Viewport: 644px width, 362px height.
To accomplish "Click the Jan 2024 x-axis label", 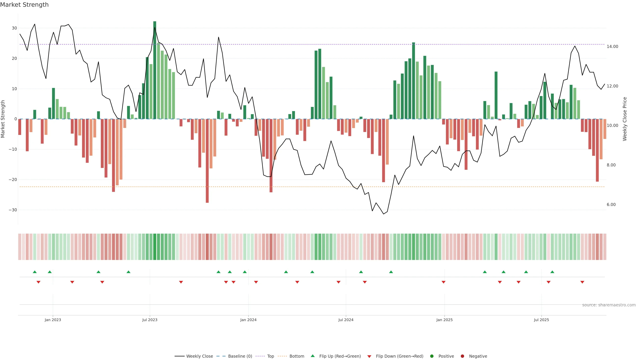I will (x=248, y=320).
